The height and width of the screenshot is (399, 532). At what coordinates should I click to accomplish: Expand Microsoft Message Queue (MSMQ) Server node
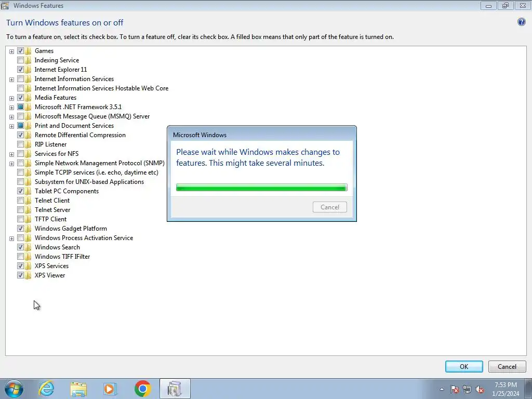(11, 117)
